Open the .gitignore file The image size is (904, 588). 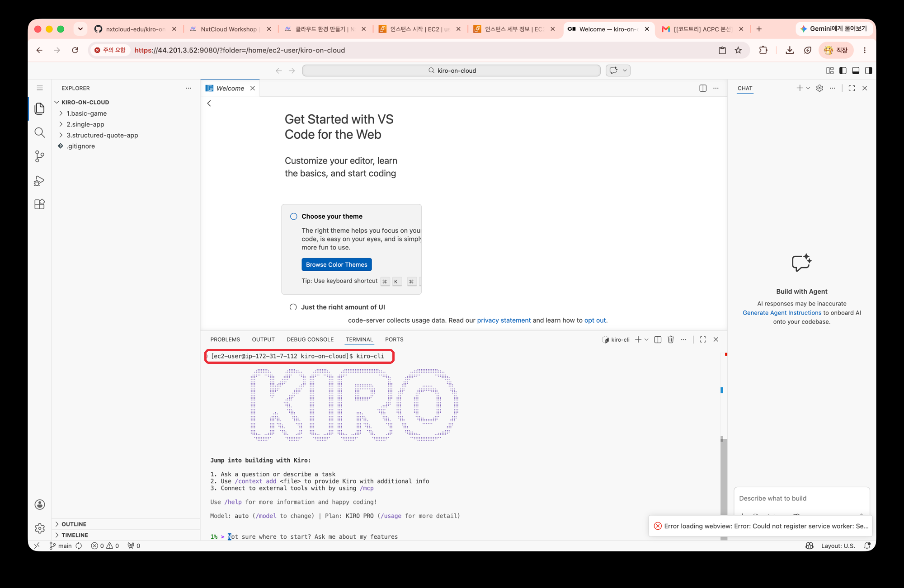click(x=81, y=146)
